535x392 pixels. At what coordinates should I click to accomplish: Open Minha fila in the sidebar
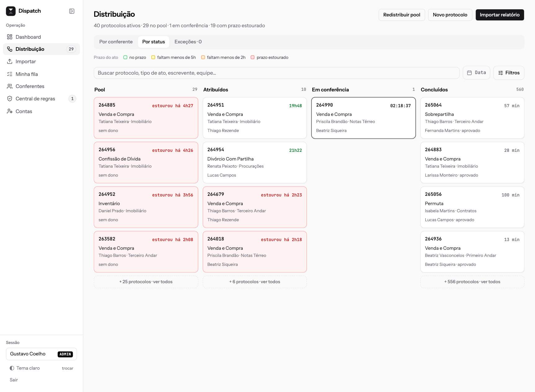[x=42, y=74]
